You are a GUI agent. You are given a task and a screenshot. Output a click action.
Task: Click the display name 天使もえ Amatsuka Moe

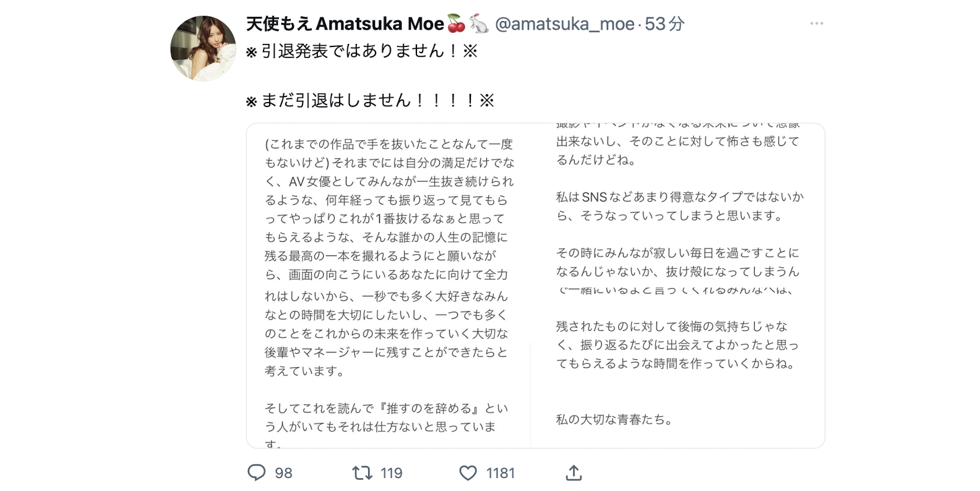345,24
